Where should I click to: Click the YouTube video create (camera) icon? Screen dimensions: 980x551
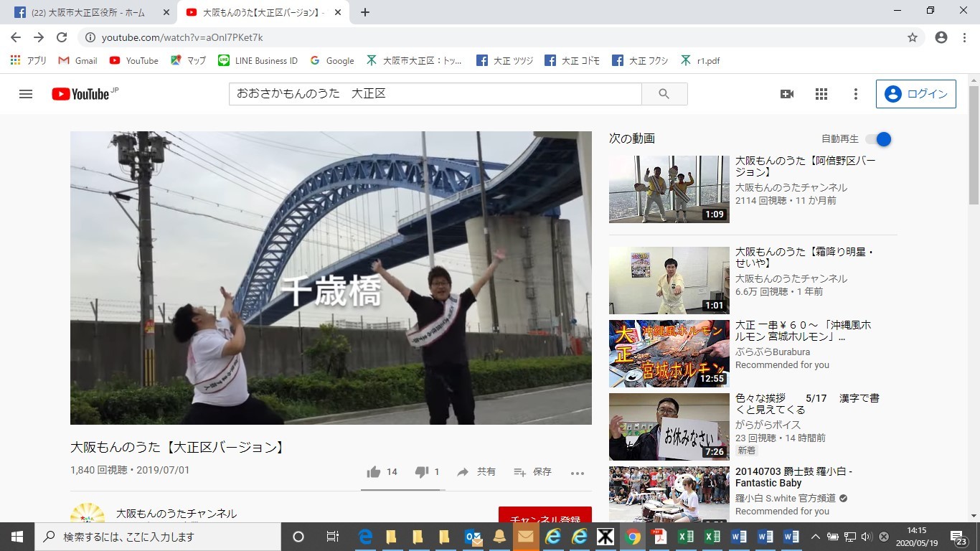click(x=786, y=93)
